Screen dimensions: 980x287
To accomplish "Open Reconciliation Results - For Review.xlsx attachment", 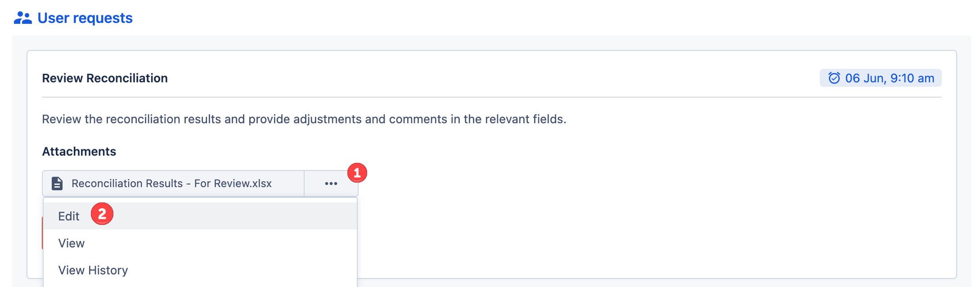I will point(171,184).
